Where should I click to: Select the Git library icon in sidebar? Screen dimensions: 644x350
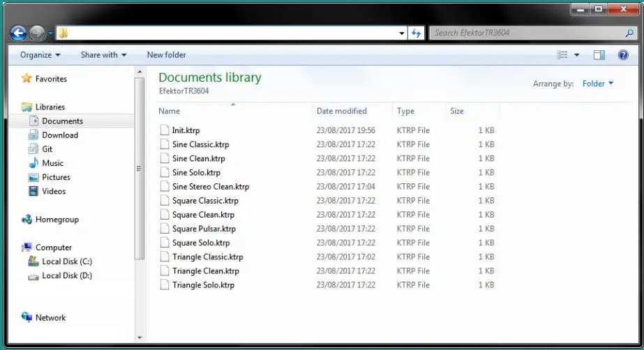[33, 149]
